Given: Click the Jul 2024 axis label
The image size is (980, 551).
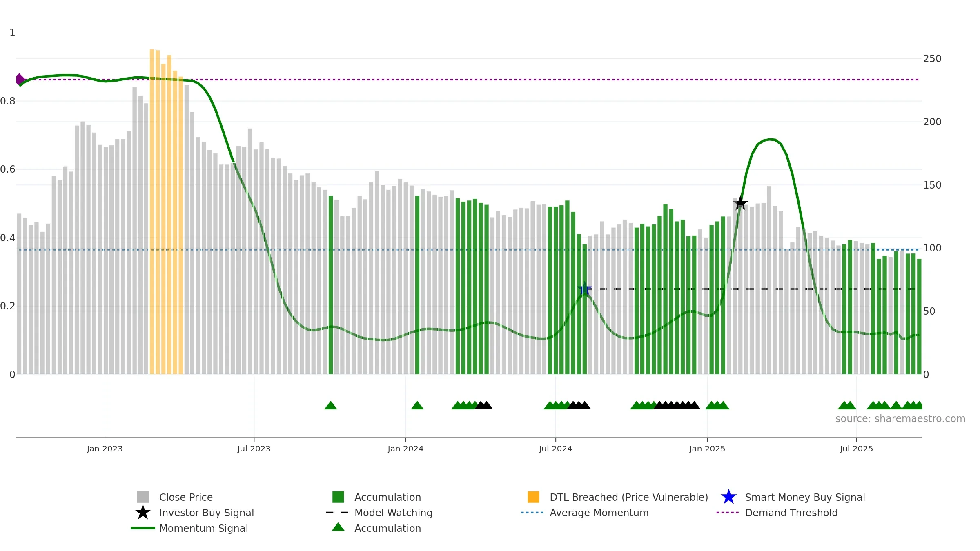Looking at the screenshot, I should click(x=555, y=449).
